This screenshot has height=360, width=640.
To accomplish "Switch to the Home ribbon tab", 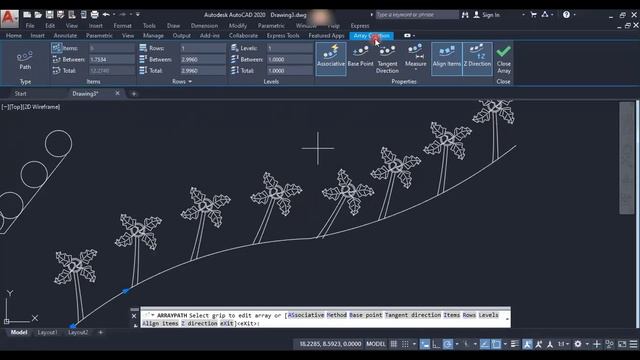I will [x=14, y=36].
